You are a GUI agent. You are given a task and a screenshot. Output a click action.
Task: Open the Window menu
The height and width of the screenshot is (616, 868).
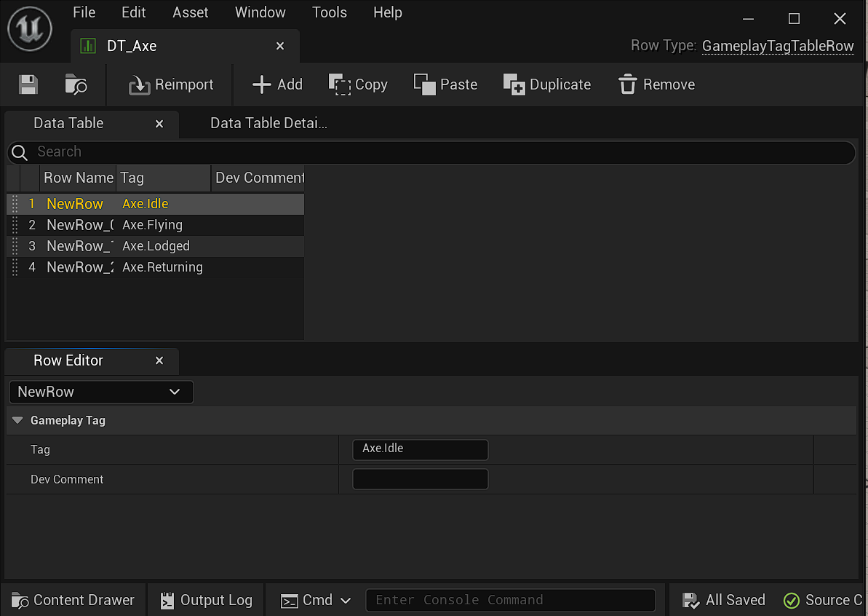click(x=260, y=12)
